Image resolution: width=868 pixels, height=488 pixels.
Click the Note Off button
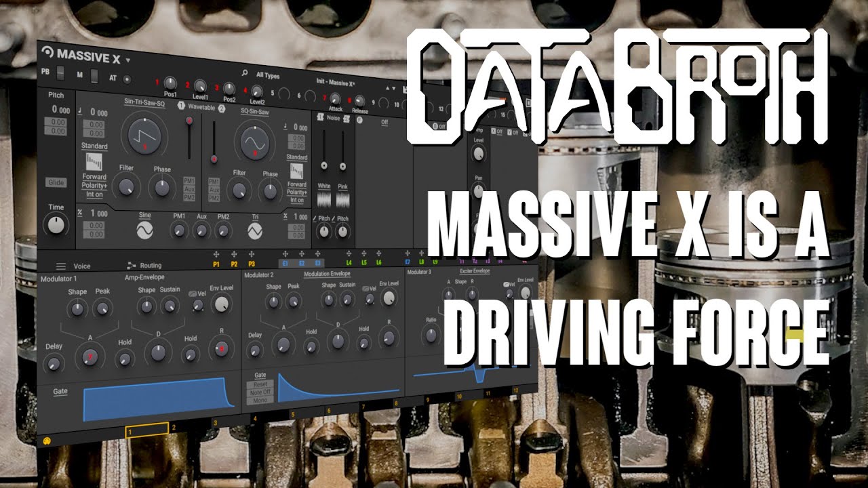(260, 392)
